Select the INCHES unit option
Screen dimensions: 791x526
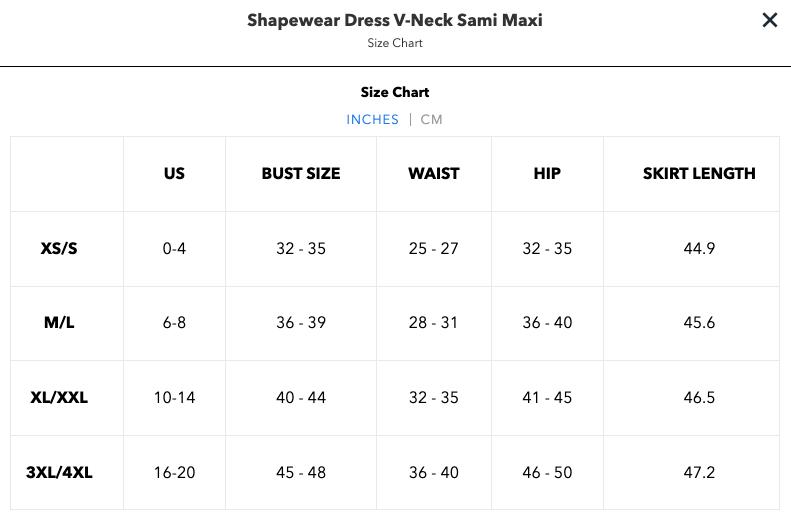pos(372,120)
